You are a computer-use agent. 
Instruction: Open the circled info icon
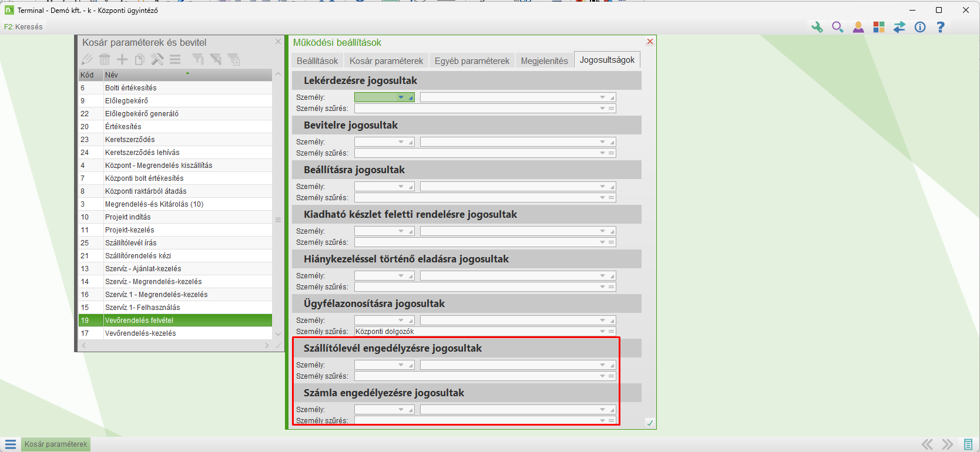[920, 27]
